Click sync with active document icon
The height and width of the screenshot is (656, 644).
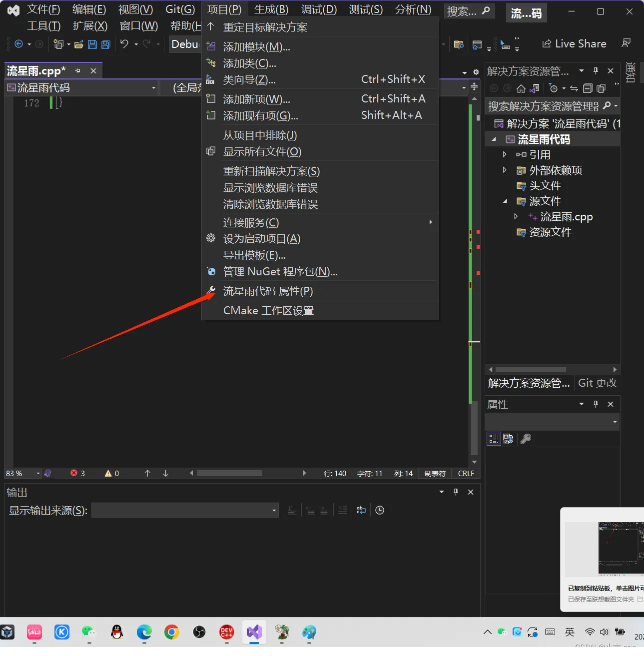click(x=574, y=88)
